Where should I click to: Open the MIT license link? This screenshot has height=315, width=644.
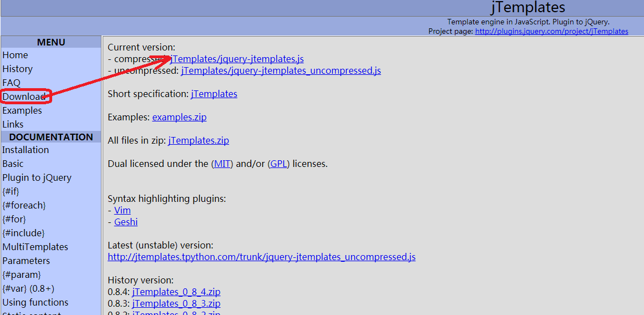click(x=224, y=164)
